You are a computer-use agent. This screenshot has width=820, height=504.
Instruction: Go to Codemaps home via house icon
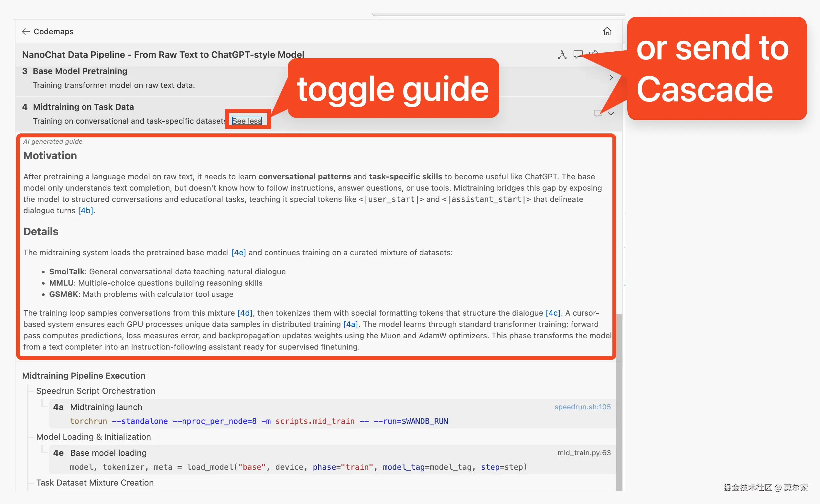607,31
